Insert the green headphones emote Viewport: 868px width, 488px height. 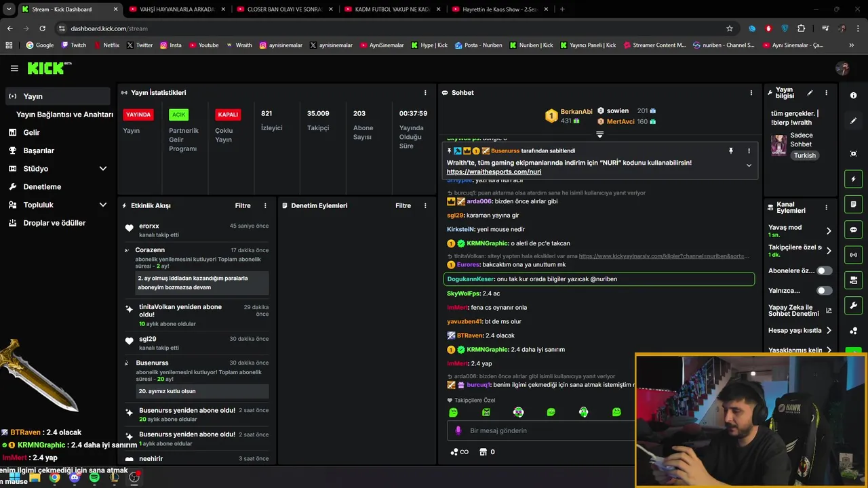point(583,412)
